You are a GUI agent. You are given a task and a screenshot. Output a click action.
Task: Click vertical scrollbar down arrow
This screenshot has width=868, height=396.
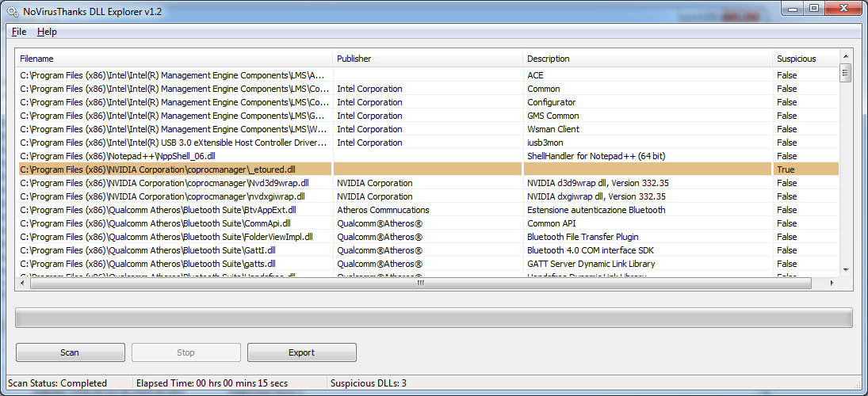(x=845, y=268)
